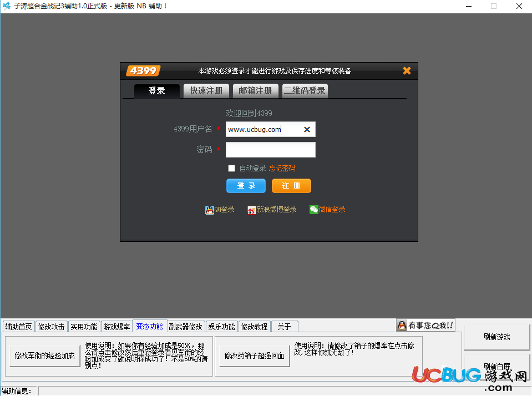This screenshot has width=532, height=396.
Task: Clear the username field with its X icon
Action: pyautogui.click(x=307, y=129)
